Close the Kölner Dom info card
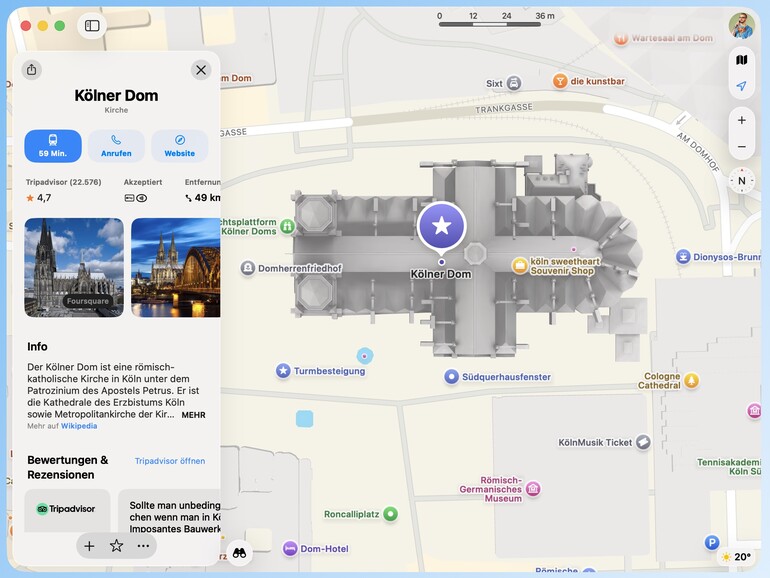This screenshot has height=578, width=770. (201, 70)
